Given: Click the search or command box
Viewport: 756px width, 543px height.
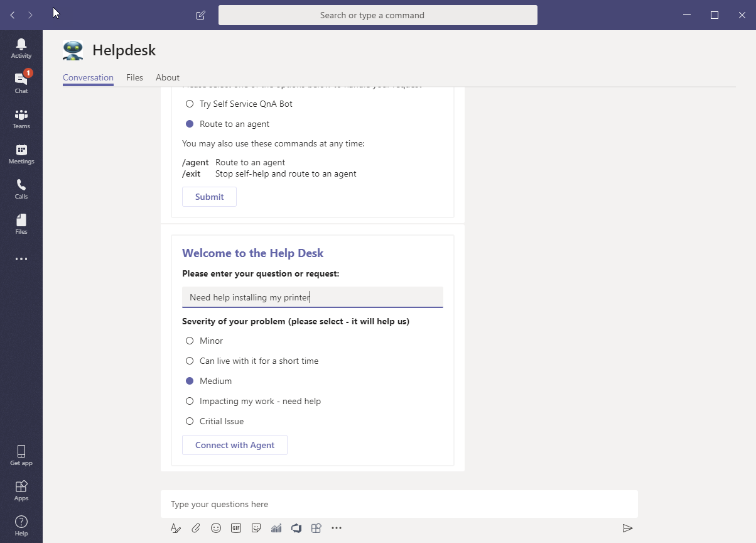Looking at the screenshot, I should [x=378, y=15].
